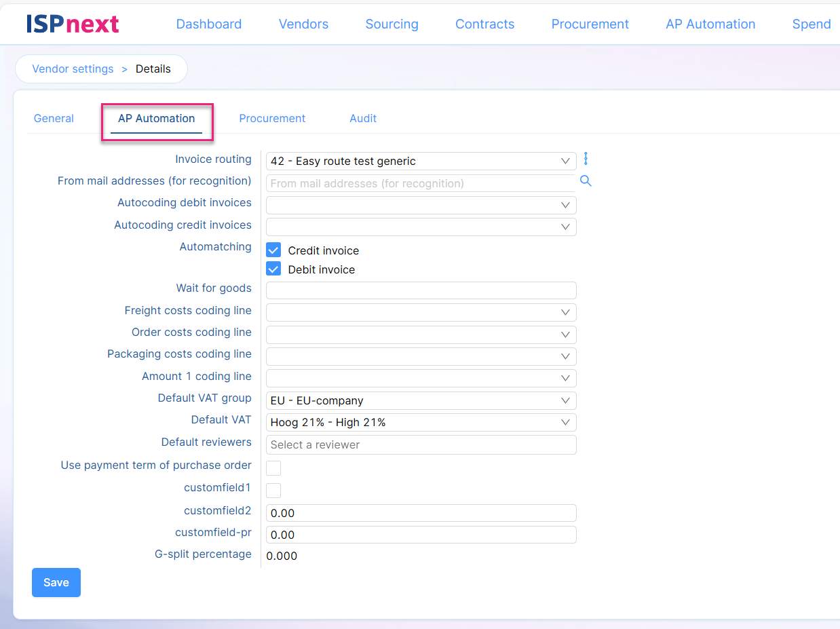The height and width of the screenshot is (629, 840).
Task: Enable Use payment term of purchase order
Action: (x=273, y=468)
